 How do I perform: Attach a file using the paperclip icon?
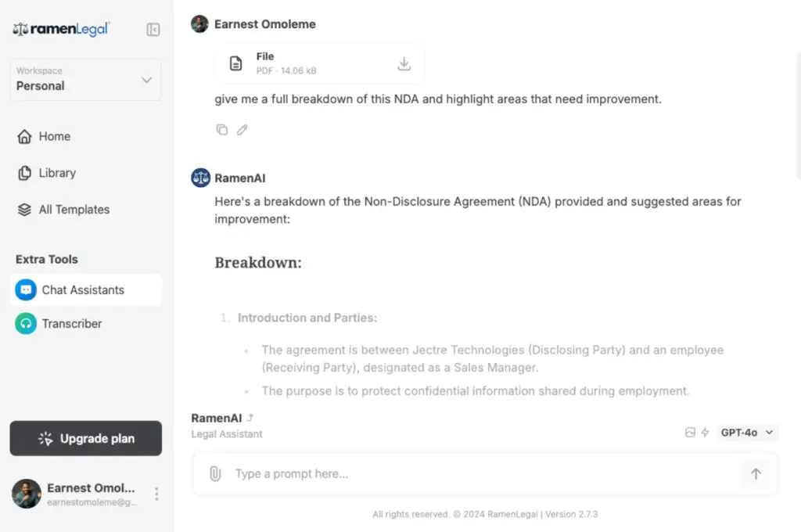pyautogui.click(x=215, y=473)
